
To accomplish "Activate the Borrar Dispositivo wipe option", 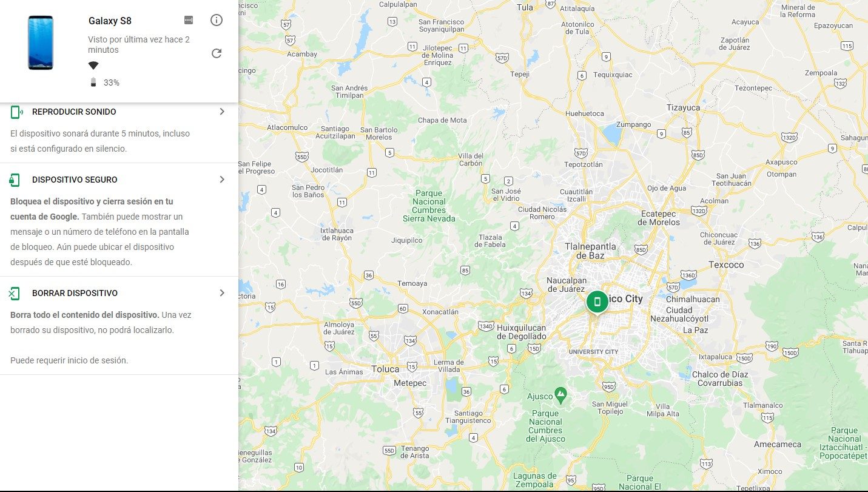I will point(74,293).
